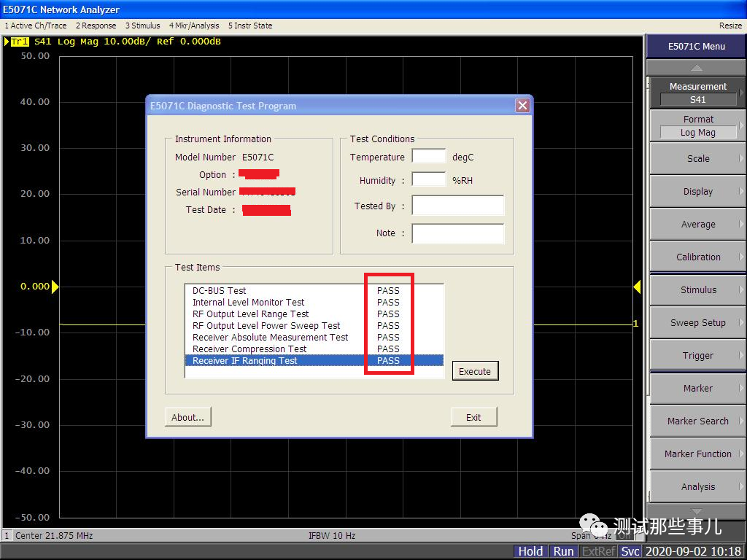The height and width of the screenshot is (560, 747).
Task: Close the Diagnostic Test Program dialog
Action: (x=522, y=106)
